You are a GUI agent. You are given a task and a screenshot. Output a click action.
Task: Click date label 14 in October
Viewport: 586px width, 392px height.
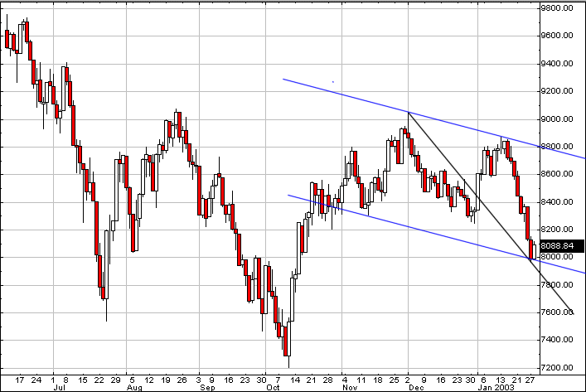(x=295, y=380)
